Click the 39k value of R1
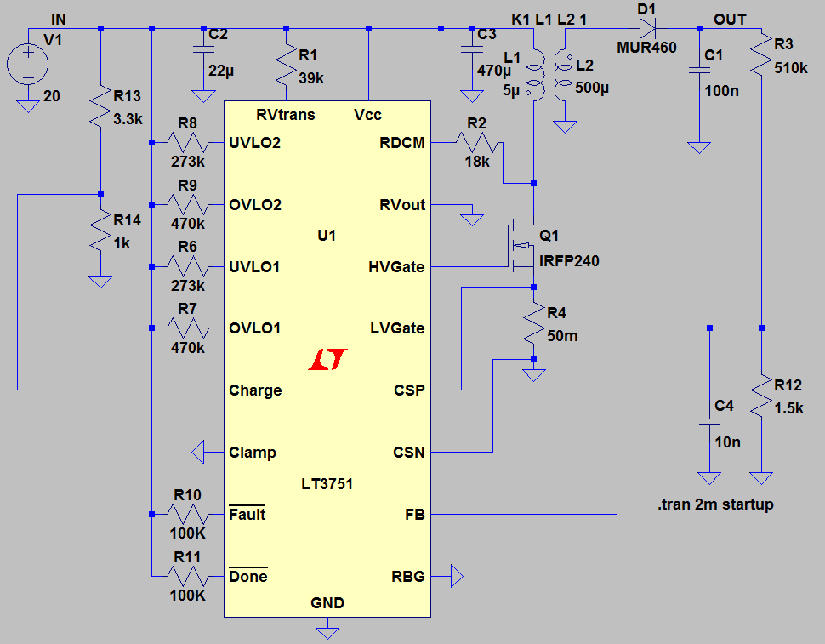Screen dimensions: 825x644 (311, 78)
